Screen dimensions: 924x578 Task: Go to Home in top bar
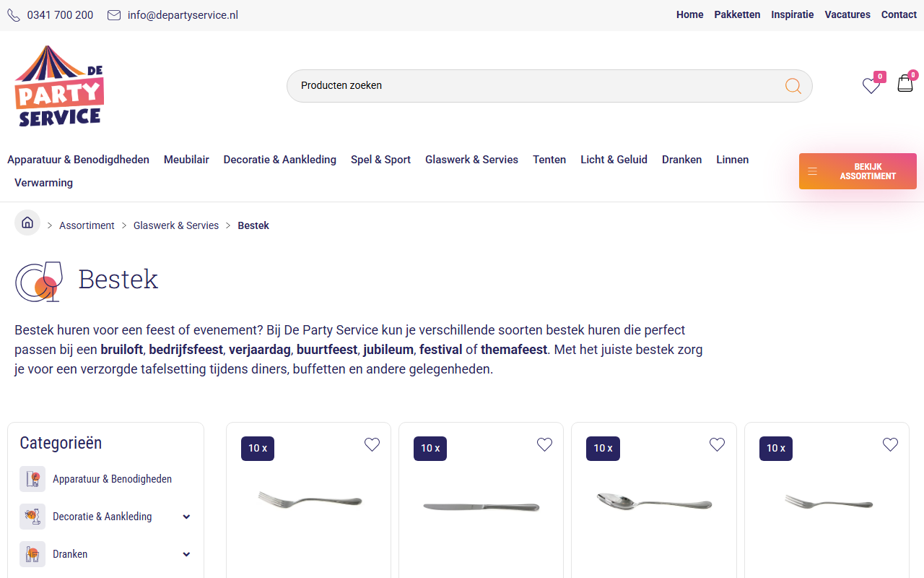689,14
